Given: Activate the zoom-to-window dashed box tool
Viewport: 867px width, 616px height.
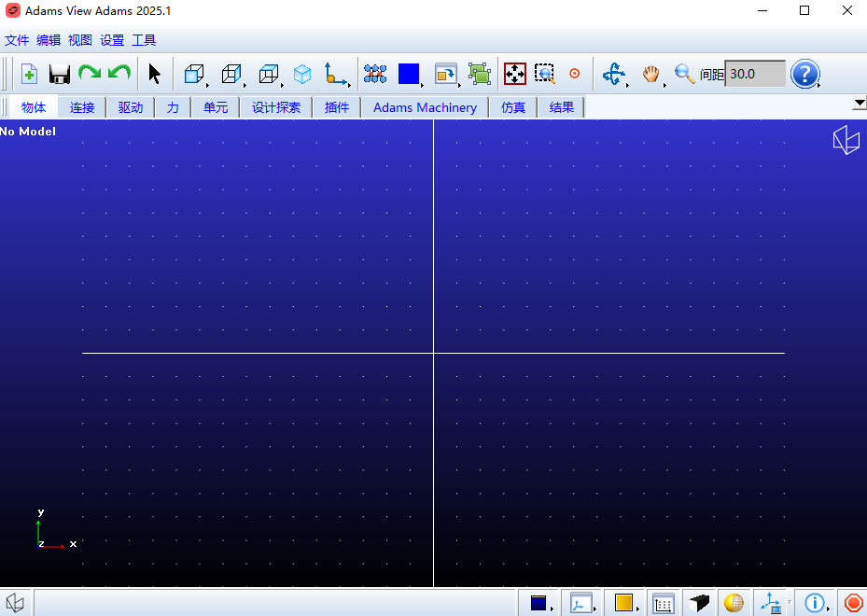Looking at the screenshot, I should coord(545,74).
